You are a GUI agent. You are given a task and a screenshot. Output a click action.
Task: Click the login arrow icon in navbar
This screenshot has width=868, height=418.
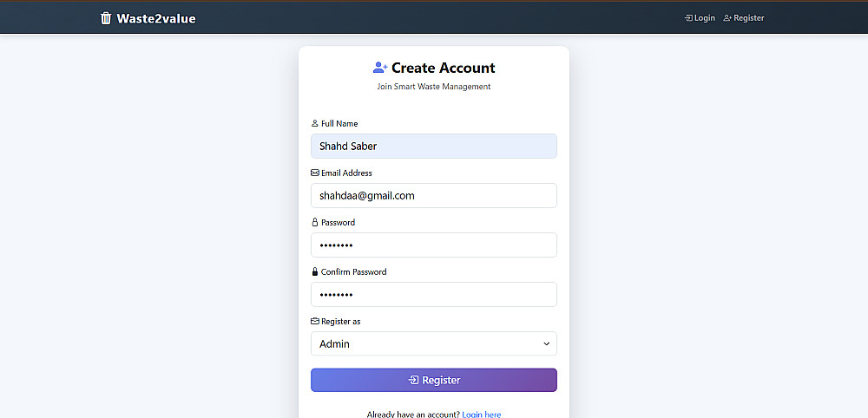(x=688, y=18)
